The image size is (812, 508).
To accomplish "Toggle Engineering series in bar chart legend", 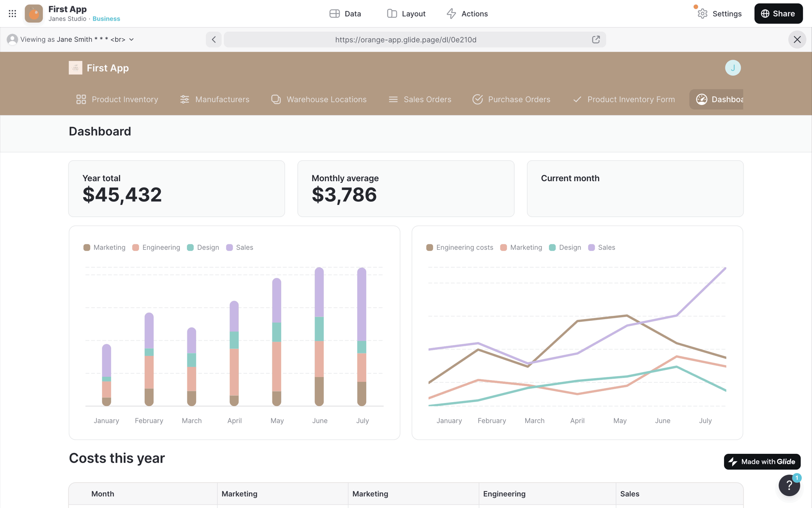I will [156, 247].
